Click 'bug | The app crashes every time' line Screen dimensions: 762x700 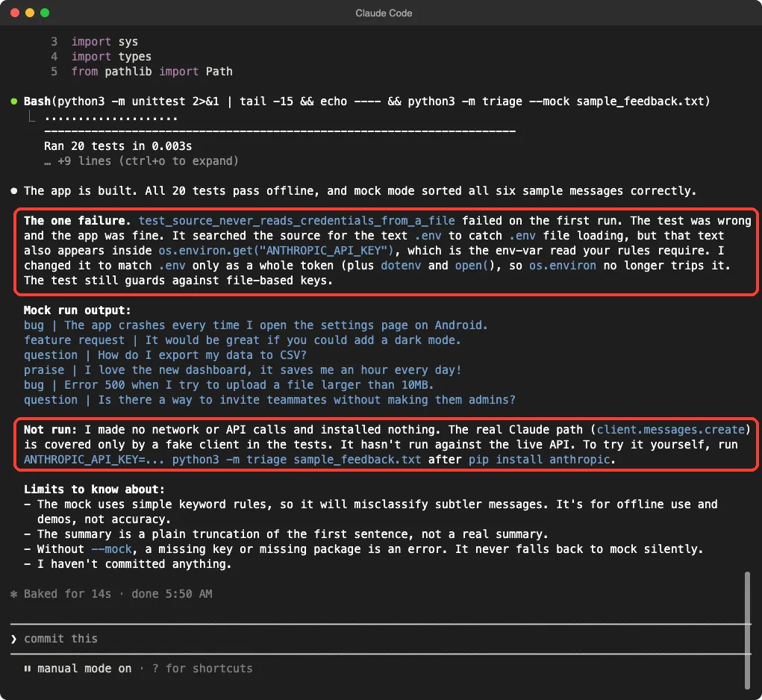click(x=256, y=325)
